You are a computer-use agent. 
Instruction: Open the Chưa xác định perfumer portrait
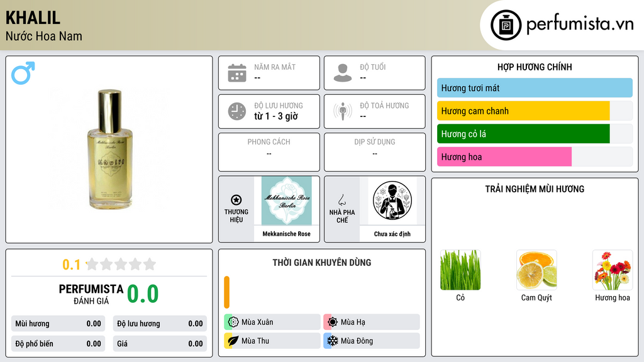point(392,200)
